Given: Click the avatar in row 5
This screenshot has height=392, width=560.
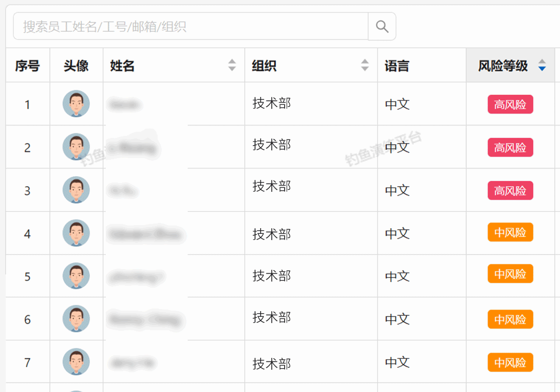Looking at the screenshot, I should pos(76,276).
